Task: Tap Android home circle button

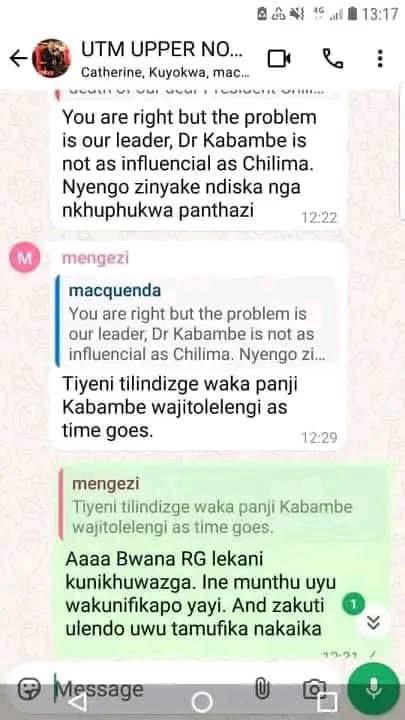Action: (x=202, y=703)
